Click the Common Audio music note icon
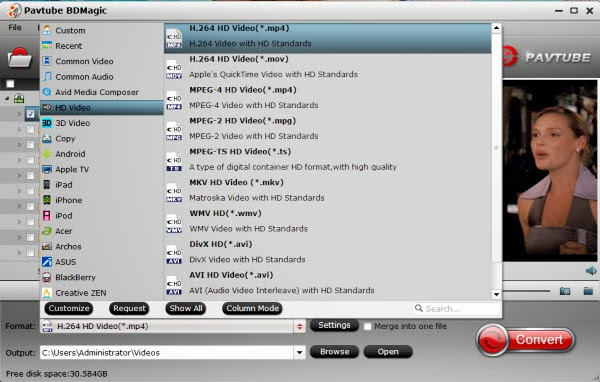 click(x=47, y=76)
